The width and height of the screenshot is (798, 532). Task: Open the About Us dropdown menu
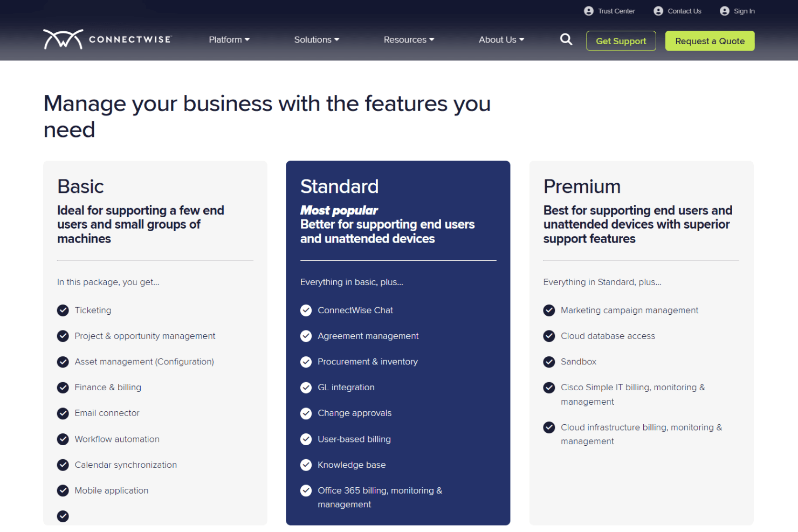click(501, 39)
